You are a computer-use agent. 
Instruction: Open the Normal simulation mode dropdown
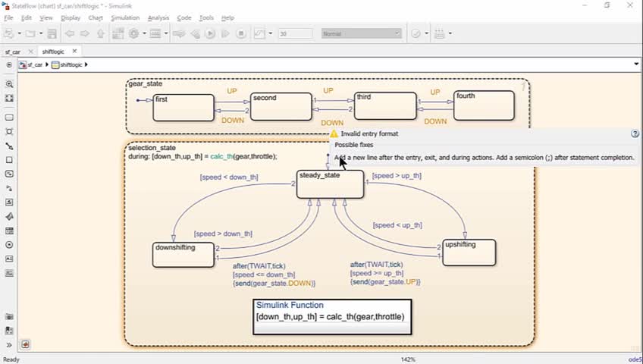point(361,33)
